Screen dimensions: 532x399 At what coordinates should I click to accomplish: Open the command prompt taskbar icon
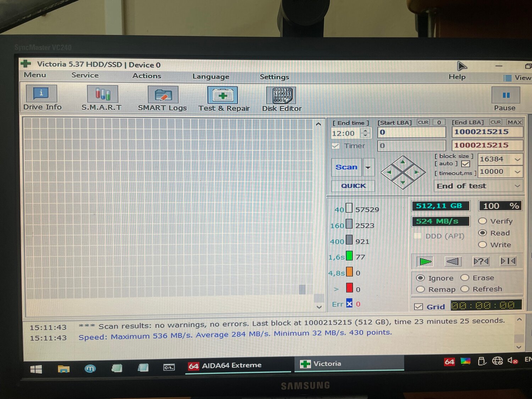point(169,367)
